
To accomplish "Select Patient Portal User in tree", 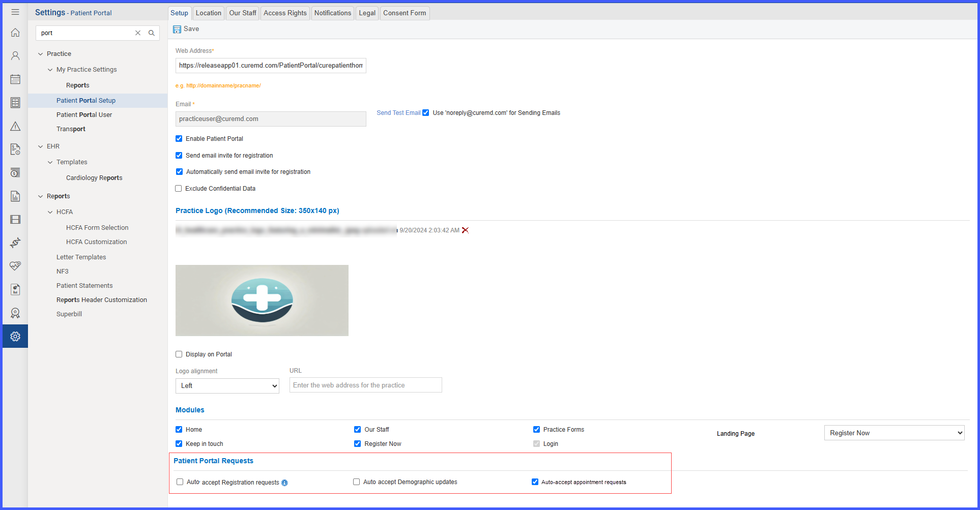I will coord(84,115).
